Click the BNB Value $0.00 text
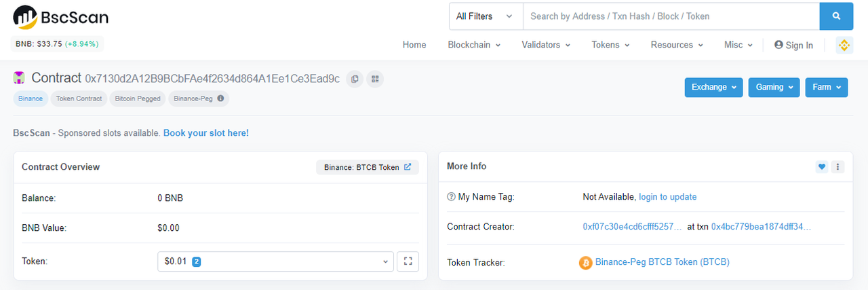Screen dimensions: 868x290 (x=168, y=228)
